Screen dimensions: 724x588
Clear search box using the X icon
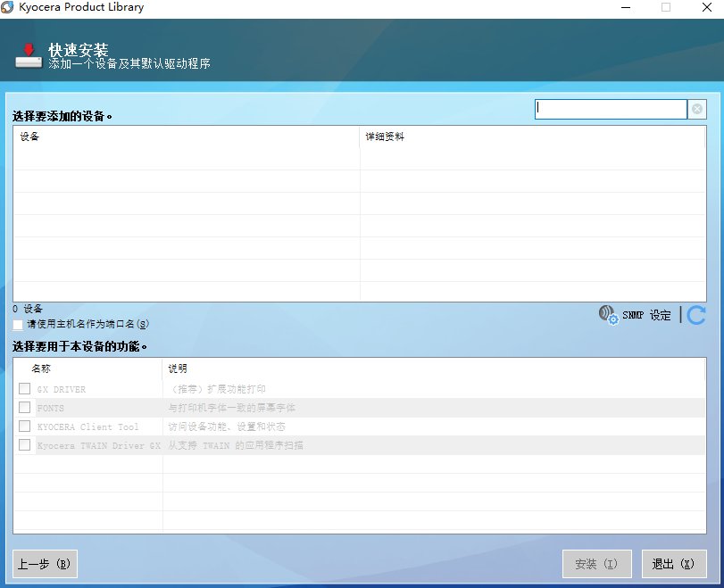tap(696, 109)
